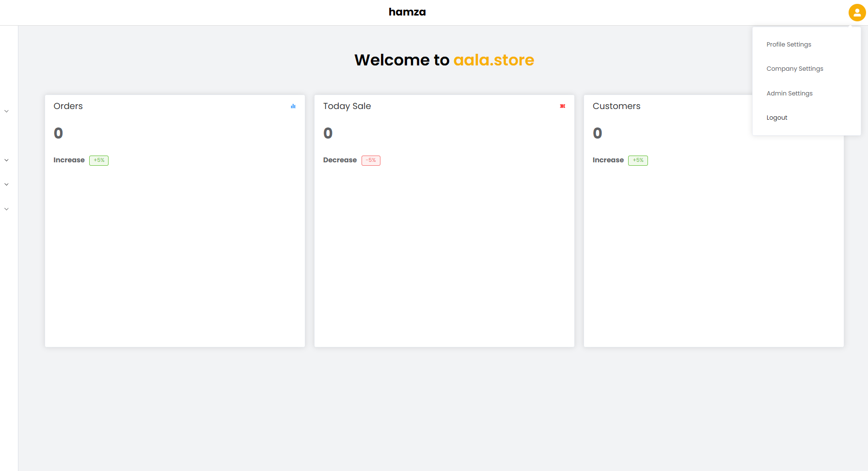Viewport: 868px width, 471px height.
Task: Click the yellow user avatar icon
Action: [856, 13]
